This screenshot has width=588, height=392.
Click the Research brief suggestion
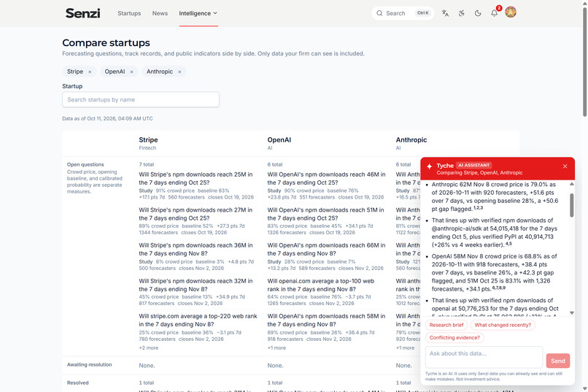(x=446, y=325)
